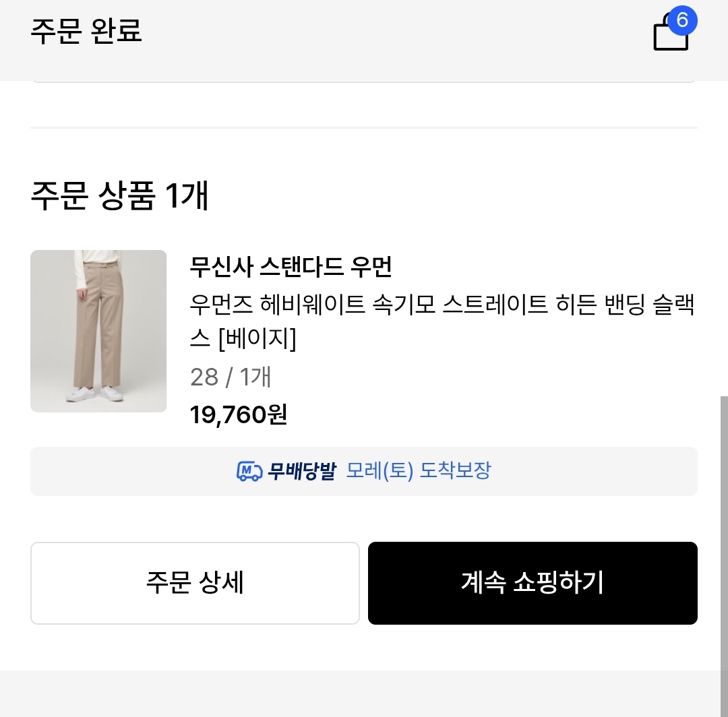This screenshot has height=717, width=728.
Task: Continue shopping with 계속 쇼핑하기
Action: click(533, 583)
